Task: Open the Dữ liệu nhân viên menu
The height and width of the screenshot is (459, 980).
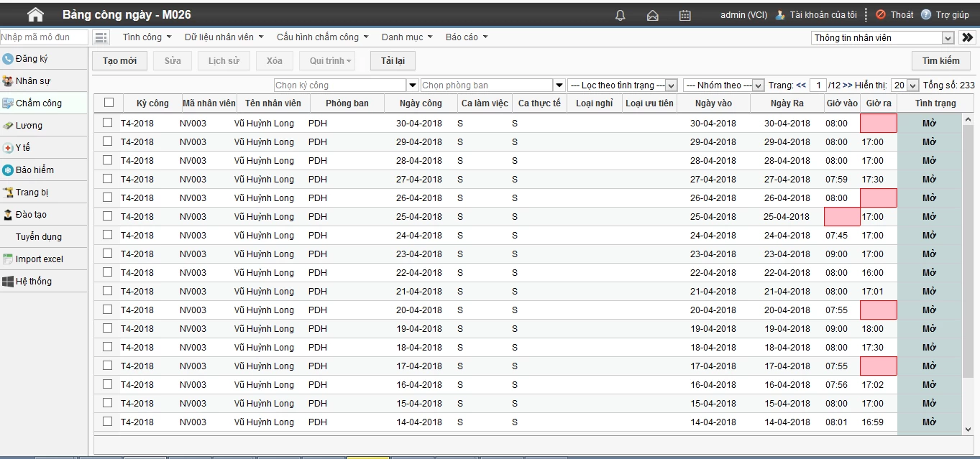Action: (x=224, y=37)
